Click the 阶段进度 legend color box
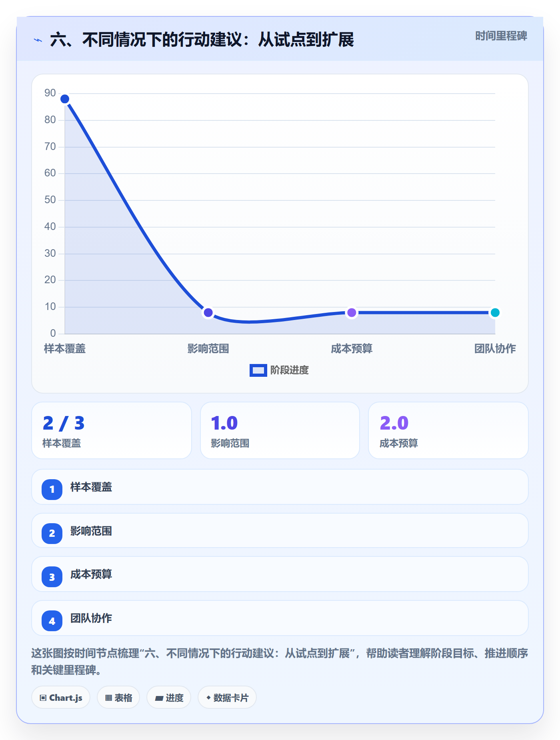Screen dimensions: 560x740 coord(258,370)
